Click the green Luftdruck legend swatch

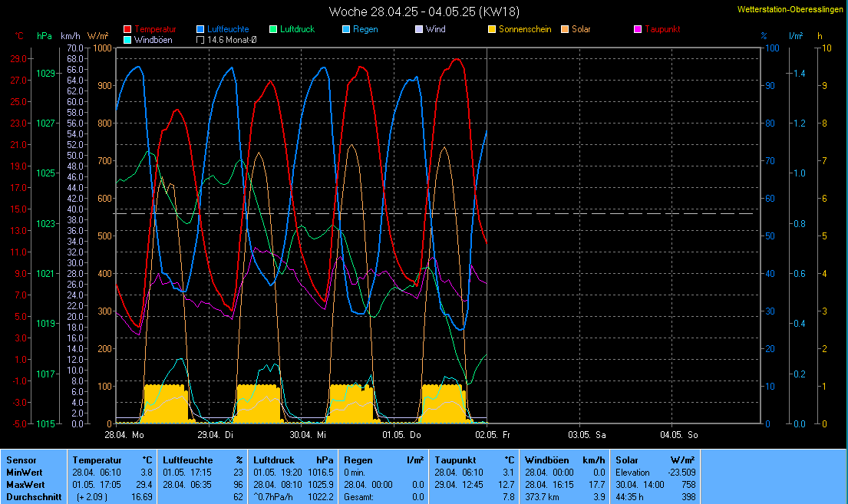(273, 29)
